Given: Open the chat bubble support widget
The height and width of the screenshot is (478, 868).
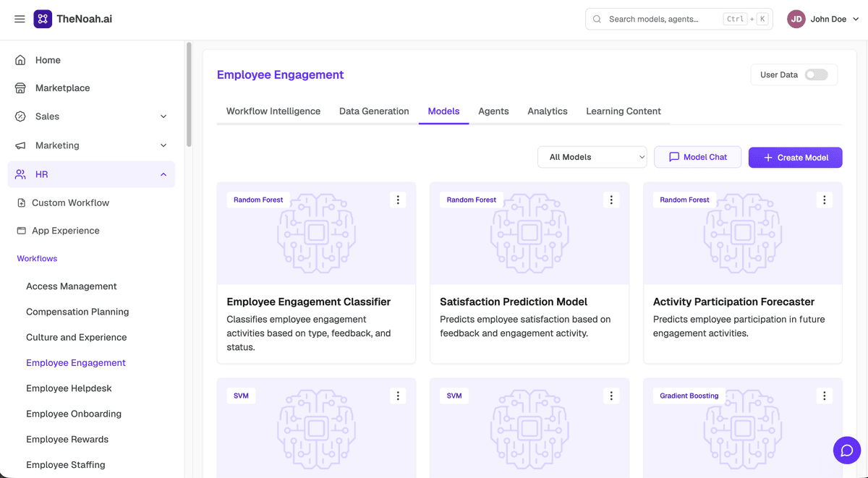Looking at the screenshot, I should pos(847,451).
